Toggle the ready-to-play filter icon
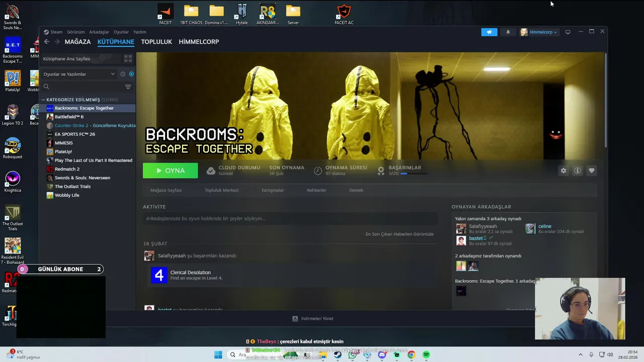 tap(131, 74)
